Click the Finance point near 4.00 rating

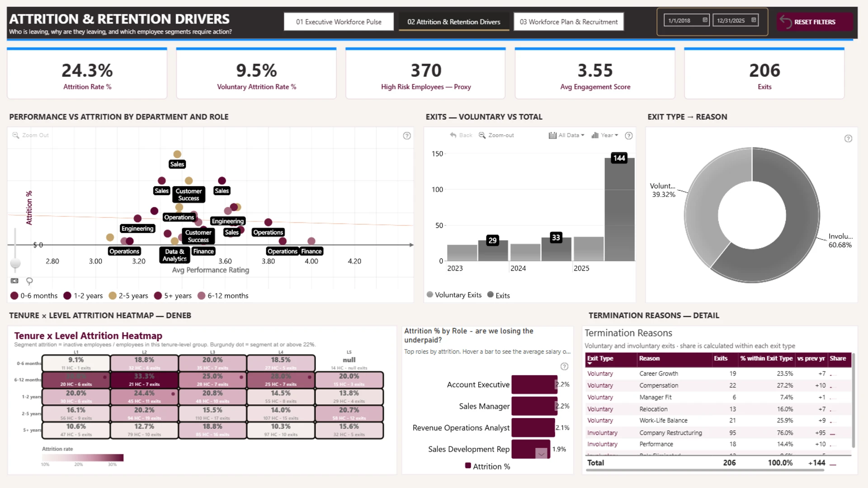(311, 241)
